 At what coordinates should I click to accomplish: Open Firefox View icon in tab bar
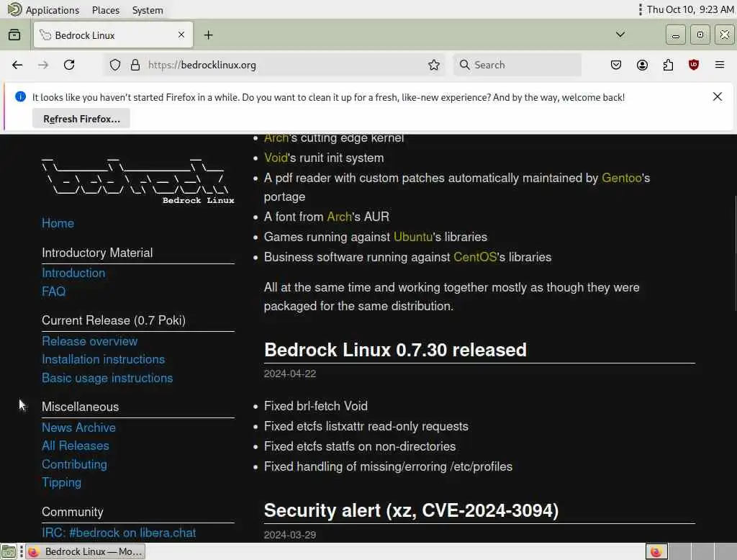[x=14, y=35]
